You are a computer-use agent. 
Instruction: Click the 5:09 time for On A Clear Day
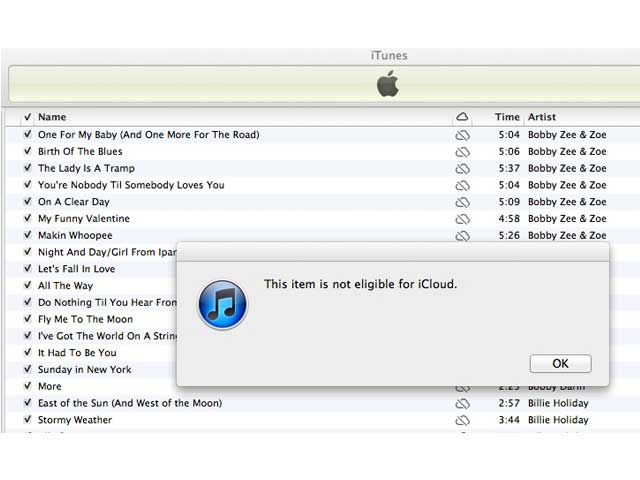point(509,202)
